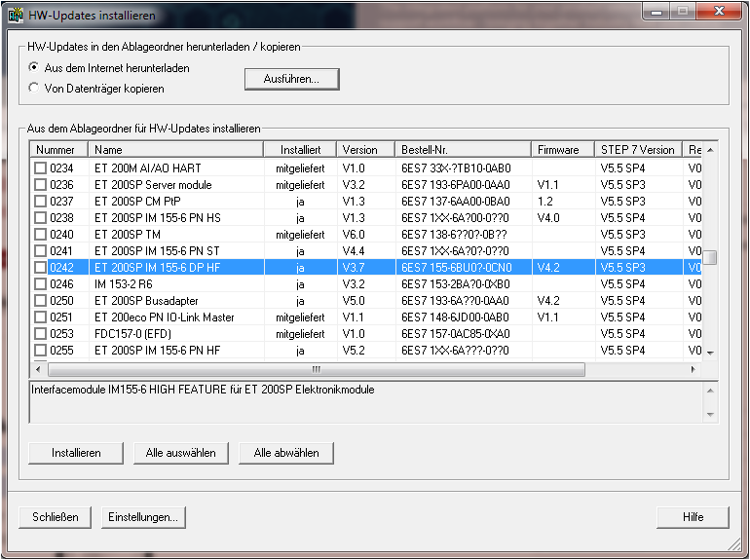Click 'ET 200SP IM 155-6 PN HF' row

158,351
